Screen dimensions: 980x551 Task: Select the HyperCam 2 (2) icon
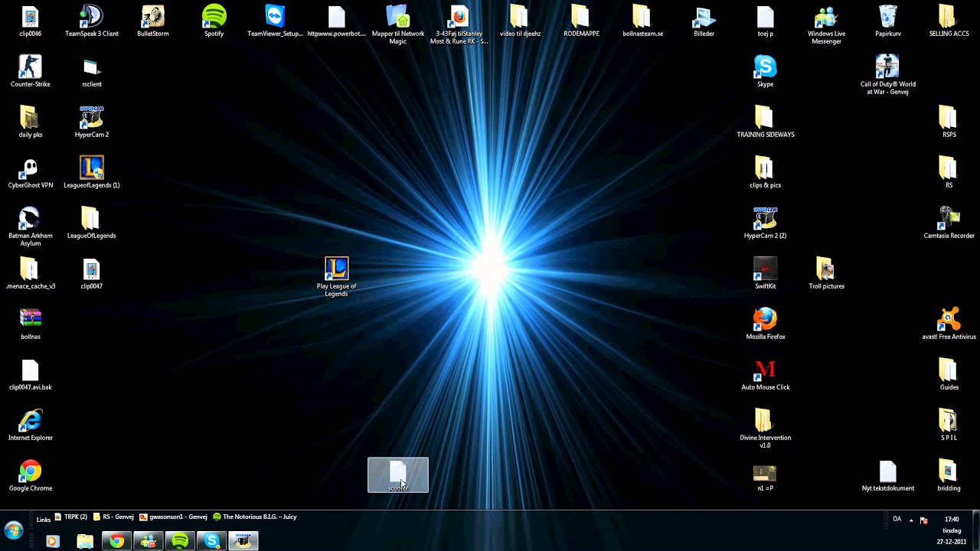pyautogui.click(x=766, y=223)
